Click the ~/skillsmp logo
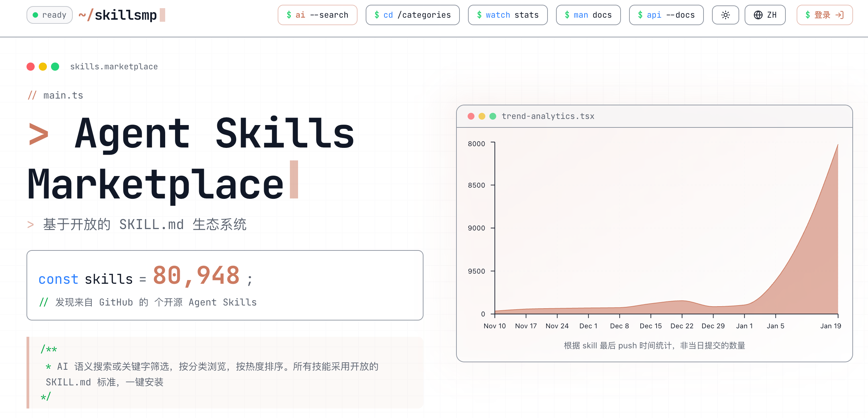868x418 pixels. pyautogui.click(x=118, y=15)
